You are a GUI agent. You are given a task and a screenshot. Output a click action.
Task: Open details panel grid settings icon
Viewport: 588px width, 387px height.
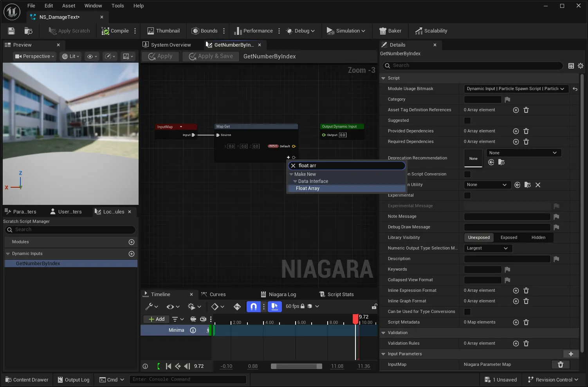click(x=571, y=66)
